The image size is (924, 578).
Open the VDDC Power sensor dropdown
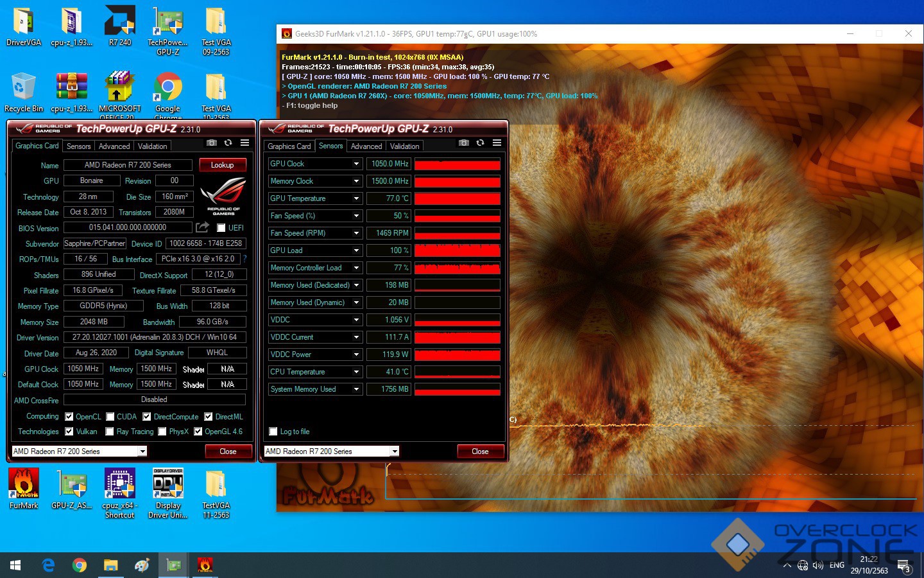pyautogui.click(x=356, y=355)
